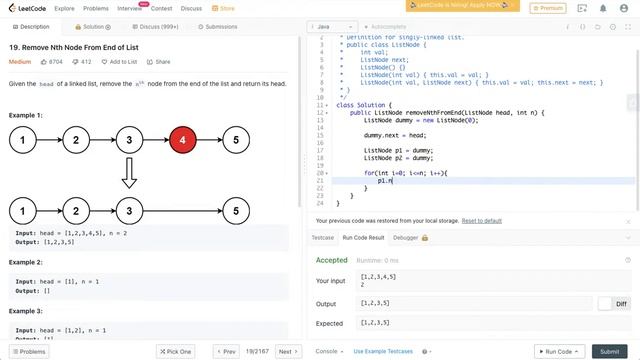Open the Interview nav item
Screen dimensions: 640x360
point(129,8)
